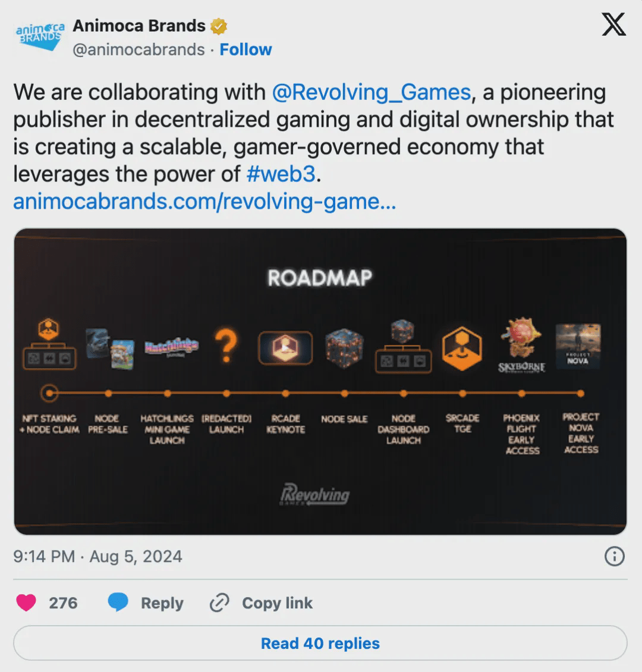The height and width of the screenshot is (672, 642).
Task: Click the Project Nova thumbnail
Action: (577, 347)
